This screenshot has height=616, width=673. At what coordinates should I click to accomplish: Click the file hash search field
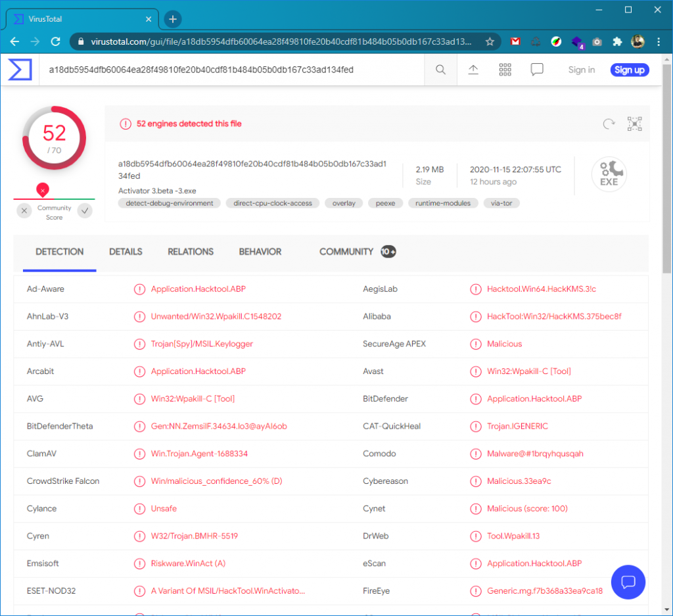230,70
